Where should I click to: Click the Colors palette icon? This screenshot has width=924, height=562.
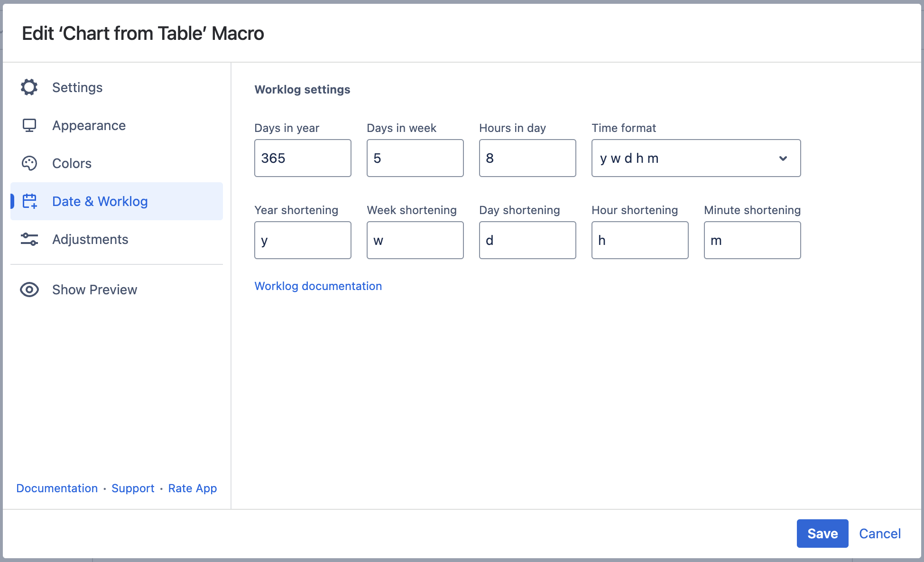29,163
